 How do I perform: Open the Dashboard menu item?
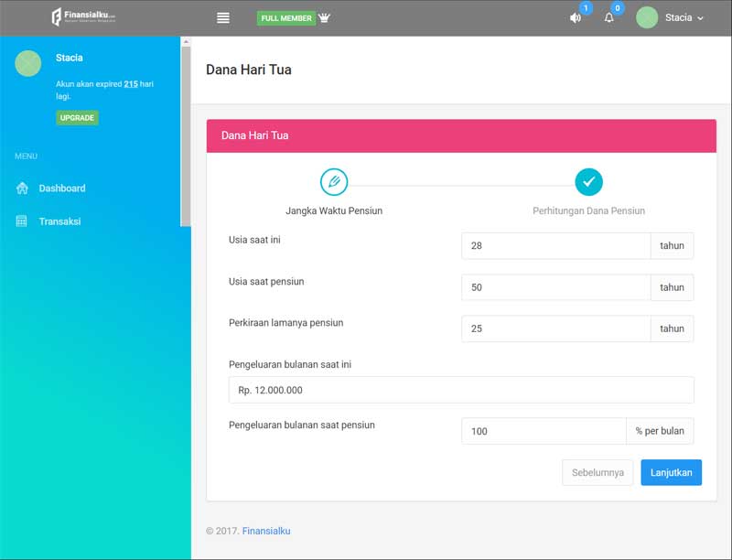[61, 188]
